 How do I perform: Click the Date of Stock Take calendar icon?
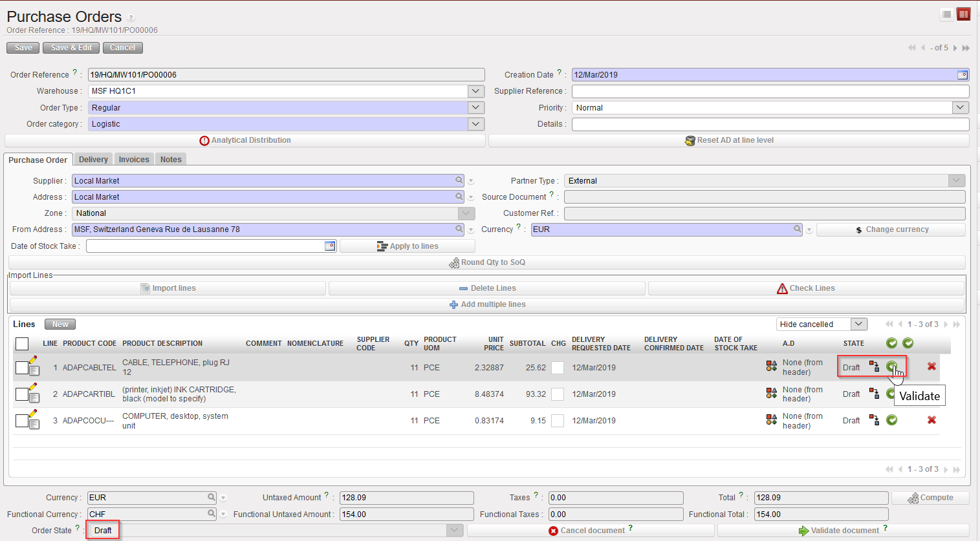(x=329, y=246)
